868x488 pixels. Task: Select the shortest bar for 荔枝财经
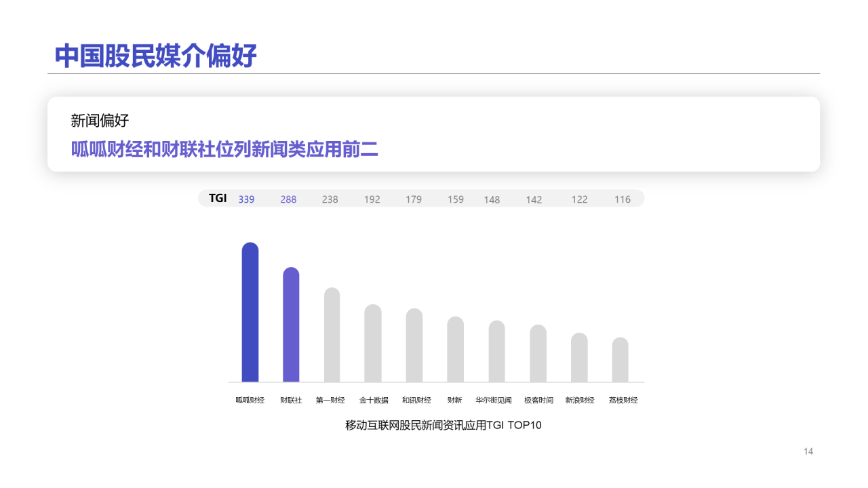(x=620, y=360)
